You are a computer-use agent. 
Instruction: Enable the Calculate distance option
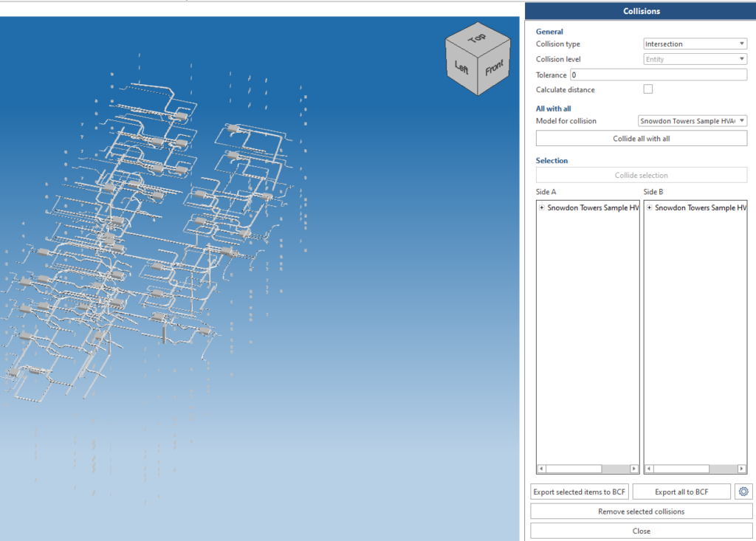click(647, 89)
